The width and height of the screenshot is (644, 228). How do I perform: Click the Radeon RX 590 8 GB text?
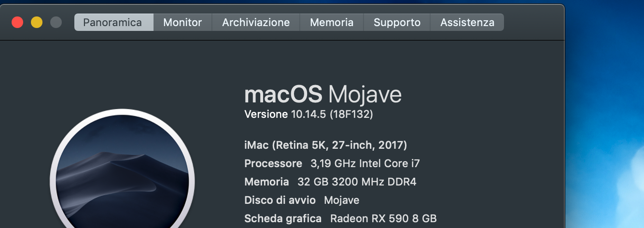pos(383,219)
